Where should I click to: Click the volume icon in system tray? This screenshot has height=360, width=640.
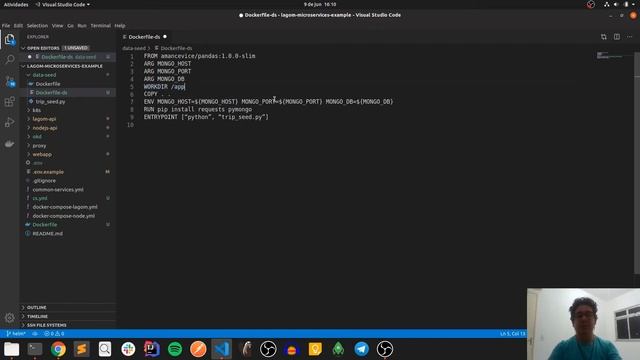coord(616,4)
